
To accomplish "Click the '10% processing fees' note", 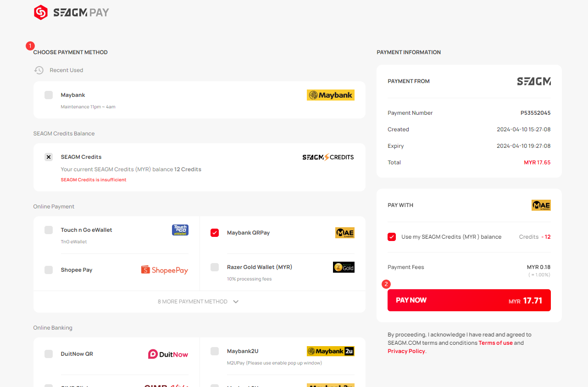I will pos(250,279).
